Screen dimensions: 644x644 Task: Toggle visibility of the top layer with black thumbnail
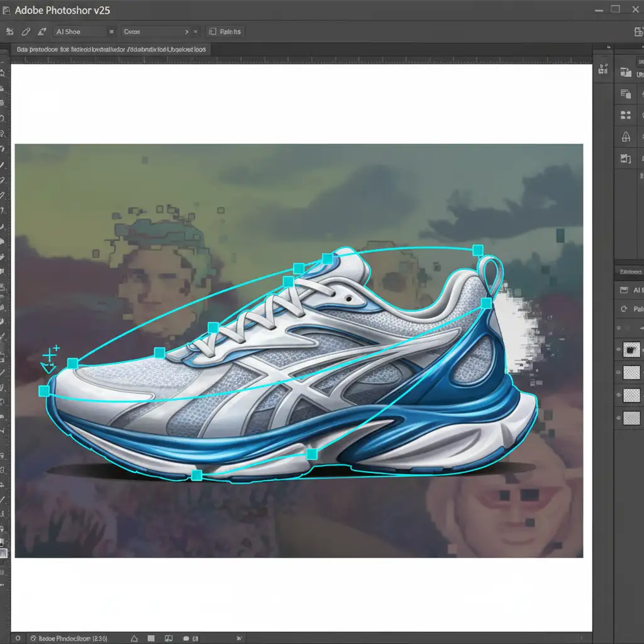point(619,350)
